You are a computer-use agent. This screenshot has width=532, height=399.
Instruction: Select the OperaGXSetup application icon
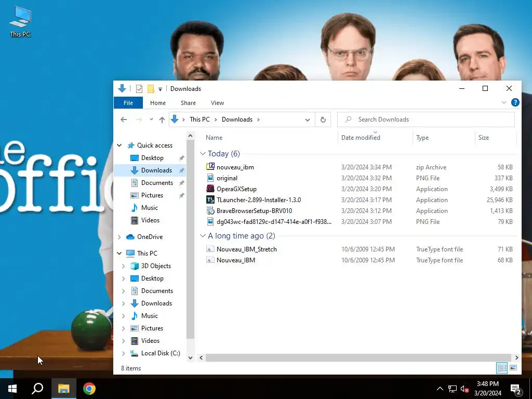point(210,189)
